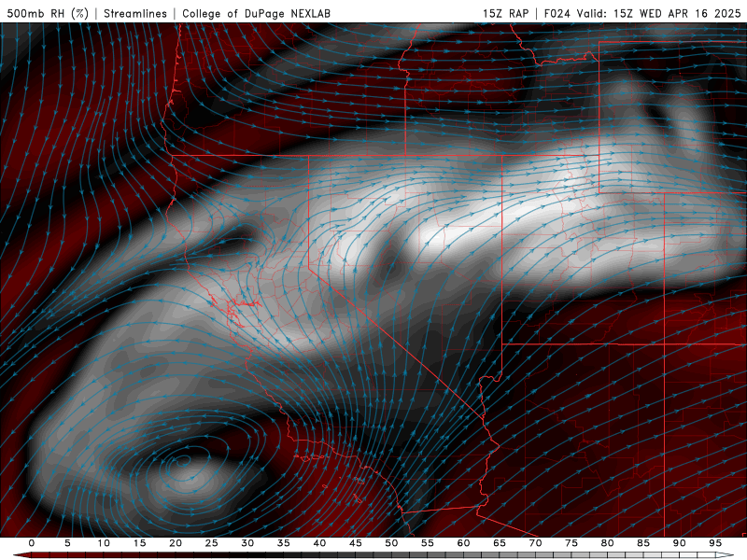The width and height of the screenshot is (747, 560).
Task: Click the "15Z RAP" model run label
Action: tap(505, 13)
